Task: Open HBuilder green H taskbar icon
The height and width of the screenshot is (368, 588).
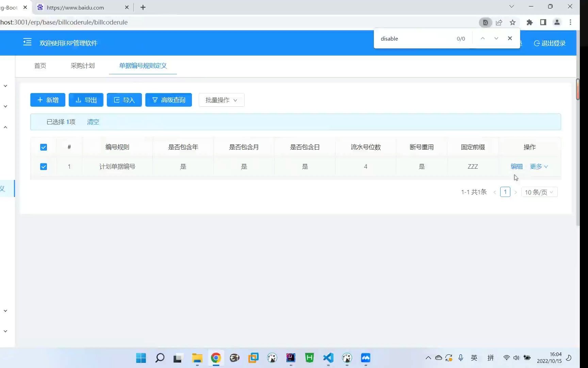Action: pyautogui.click(x=309, y=358)
